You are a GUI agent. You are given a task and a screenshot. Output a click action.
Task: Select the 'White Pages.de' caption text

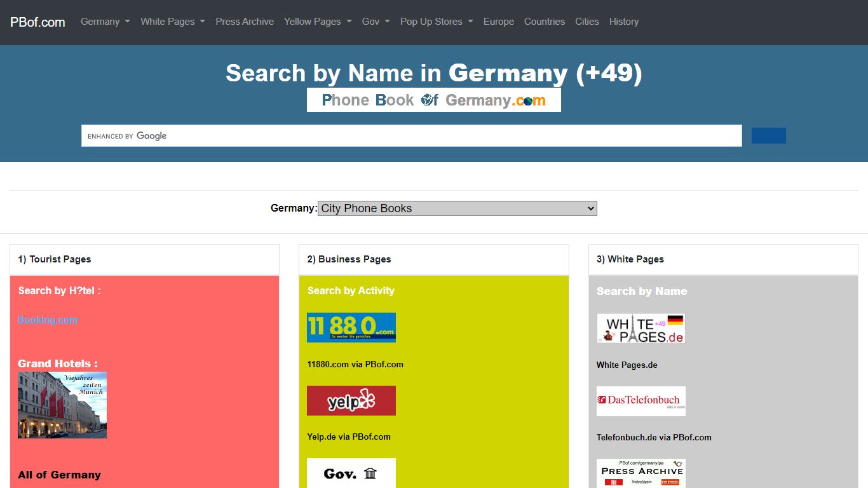coord(627,365)
